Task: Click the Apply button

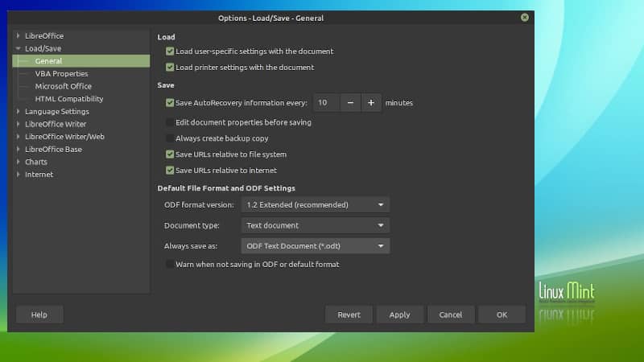Action: 399,315
